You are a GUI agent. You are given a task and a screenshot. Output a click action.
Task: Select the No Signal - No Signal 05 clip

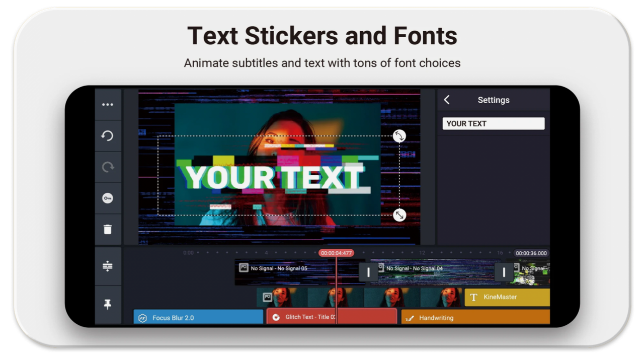coord(298,272)
